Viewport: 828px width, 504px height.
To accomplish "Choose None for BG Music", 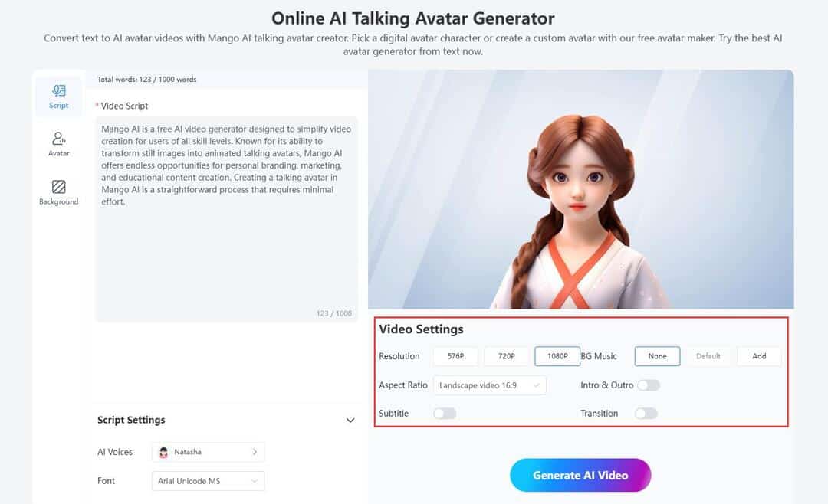I will tap(658, 356).
